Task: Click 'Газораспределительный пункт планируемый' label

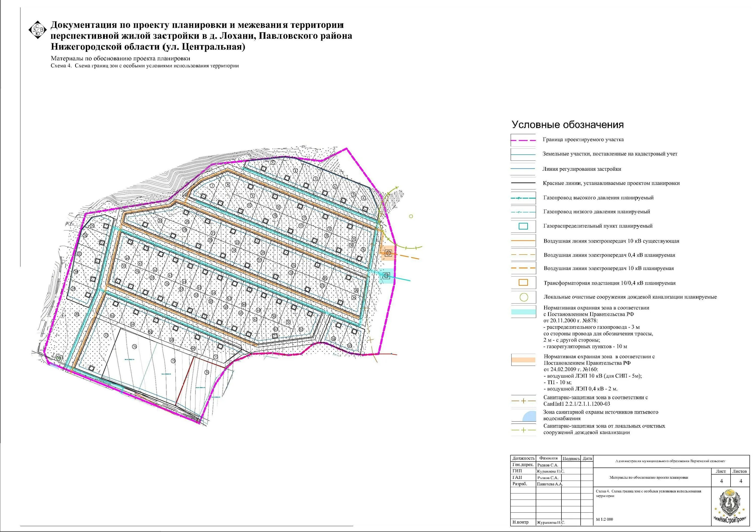Action: pos(598,226)
